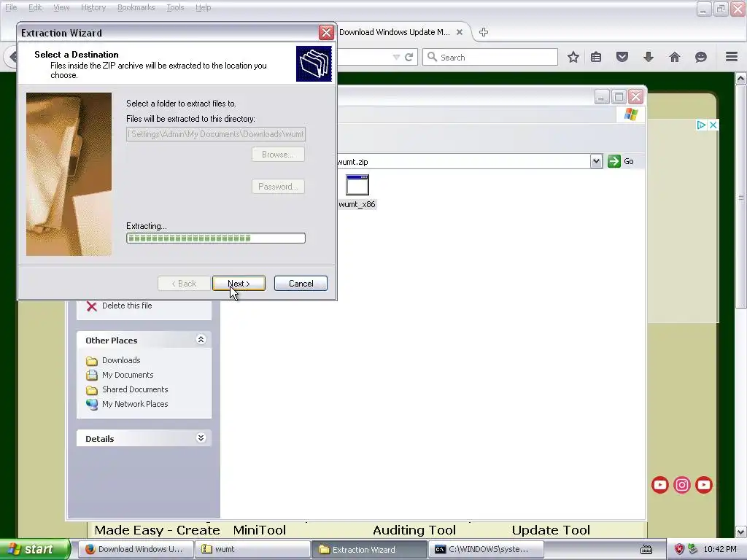
Task: Click the Instagram icon on the page
Action: [x=682, y=485]
